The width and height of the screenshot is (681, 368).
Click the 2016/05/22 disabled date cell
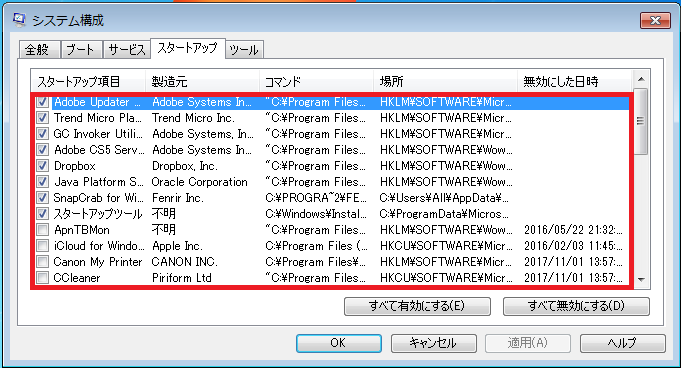[x=573, y=229]
